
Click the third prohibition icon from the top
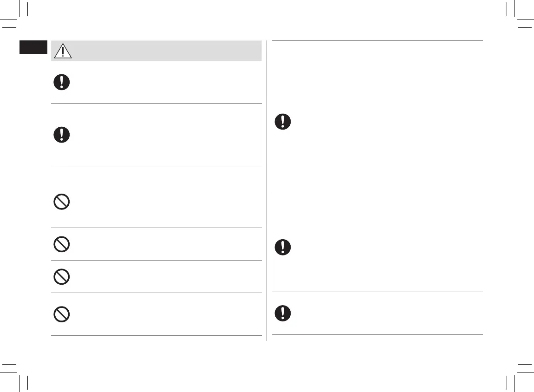61,276
